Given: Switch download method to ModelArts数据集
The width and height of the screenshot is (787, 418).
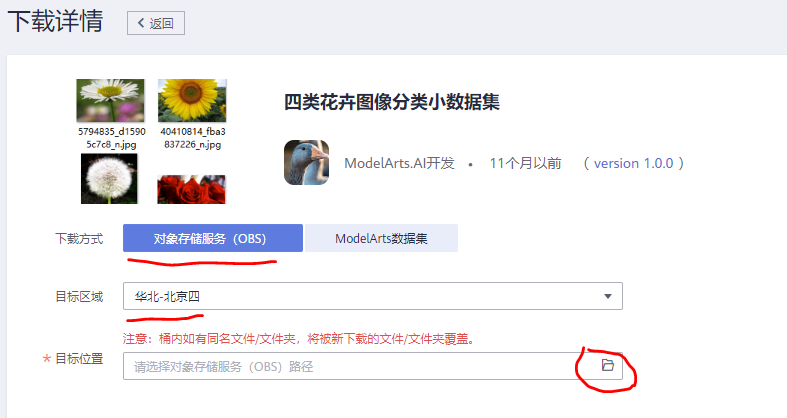Looking at the screenshot, I should point(381,238).
